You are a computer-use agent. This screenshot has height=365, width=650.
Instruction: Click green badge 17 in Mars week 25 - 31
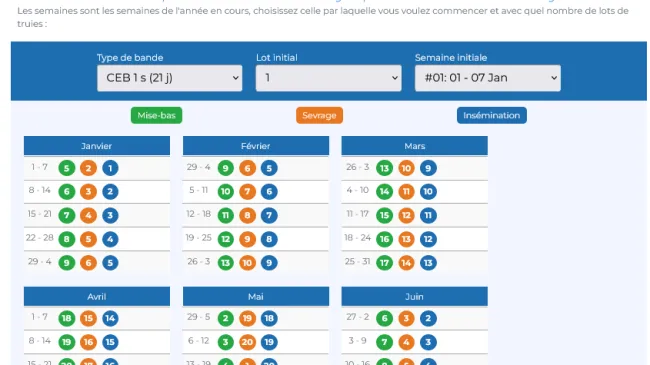click(x=384, y=263)
